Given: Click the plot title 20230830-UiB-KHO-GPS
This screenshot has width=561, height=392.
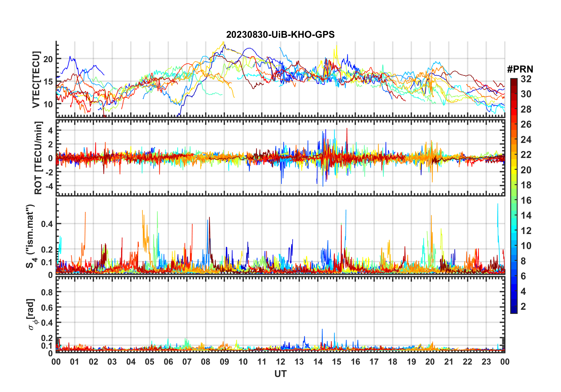Looking at the screenshot, I should click(280, 35).
